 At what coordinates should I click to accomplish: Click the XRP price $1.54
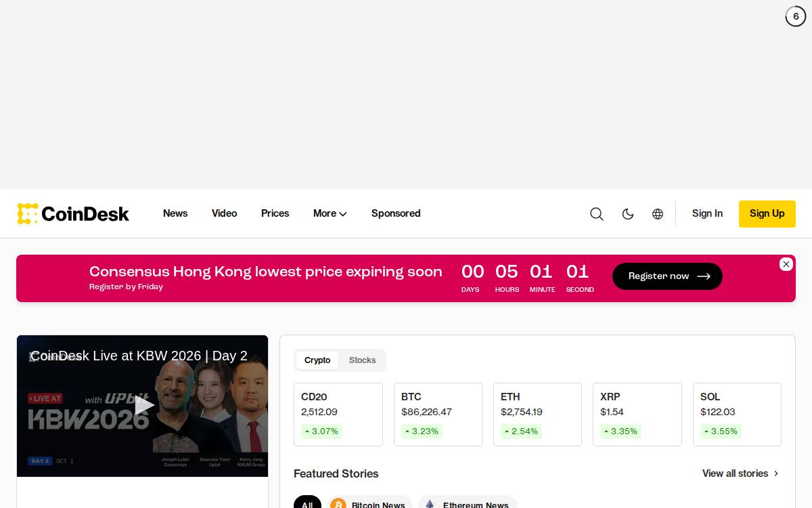point(612,412)
